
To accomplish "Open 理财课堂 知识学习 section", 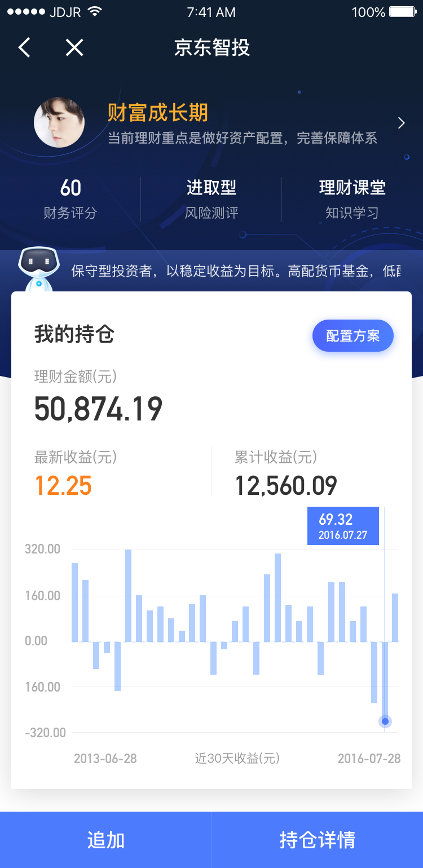I will (x=352, y=200).
